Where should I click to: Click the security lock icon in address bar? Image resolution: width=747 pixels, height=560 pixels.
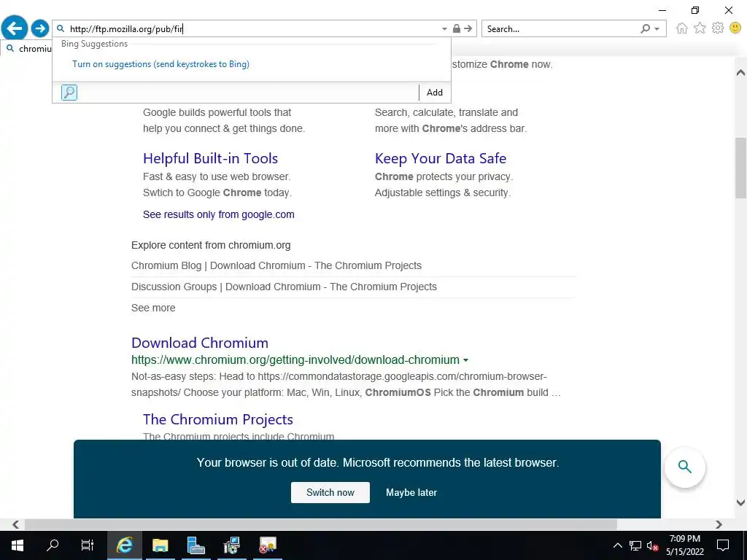pos(457,28)
